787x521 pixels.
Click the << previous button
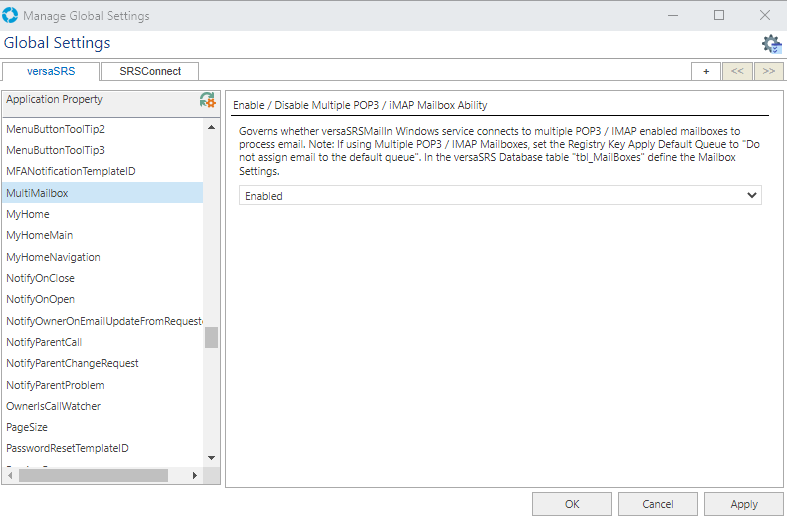pyautogui.click(x=737, y=71)
